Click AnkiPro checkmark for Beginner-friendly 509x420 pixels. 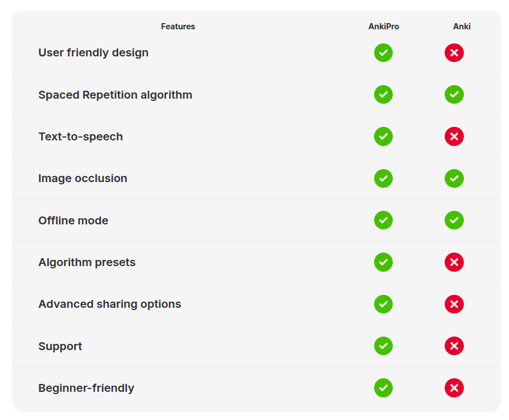tap(383, 388)
